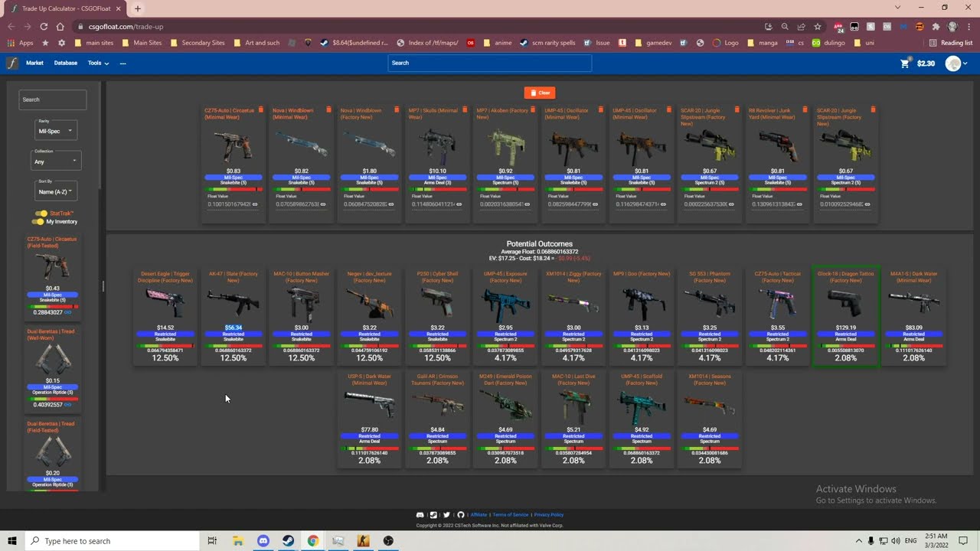Expand the Tools menu in navbar

point(98,63)
